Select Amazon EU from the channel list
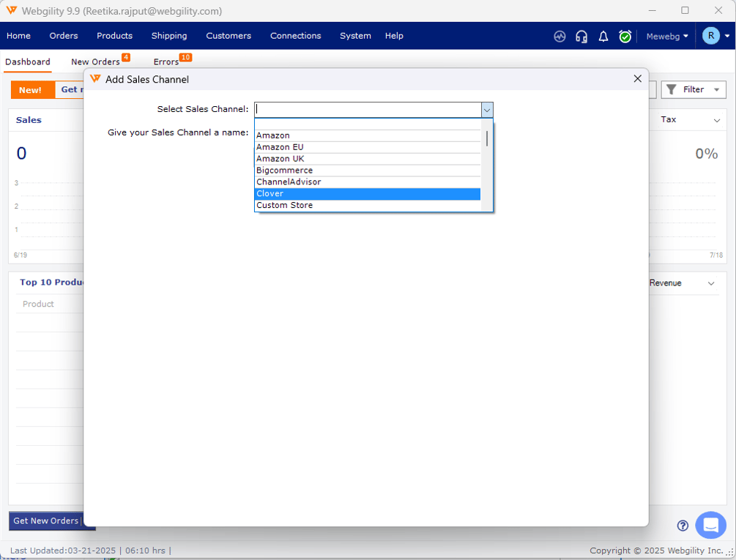 (368, 147)
